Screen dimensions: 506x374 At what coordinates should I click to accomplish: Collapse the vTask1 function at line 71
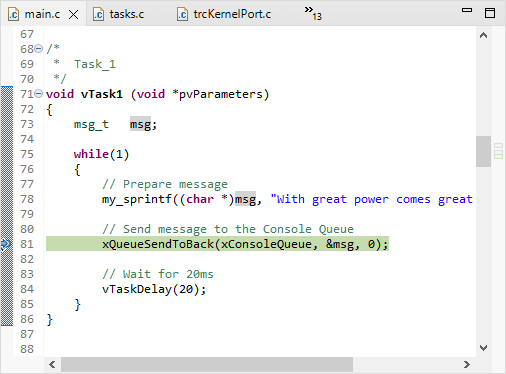point(39,94)
